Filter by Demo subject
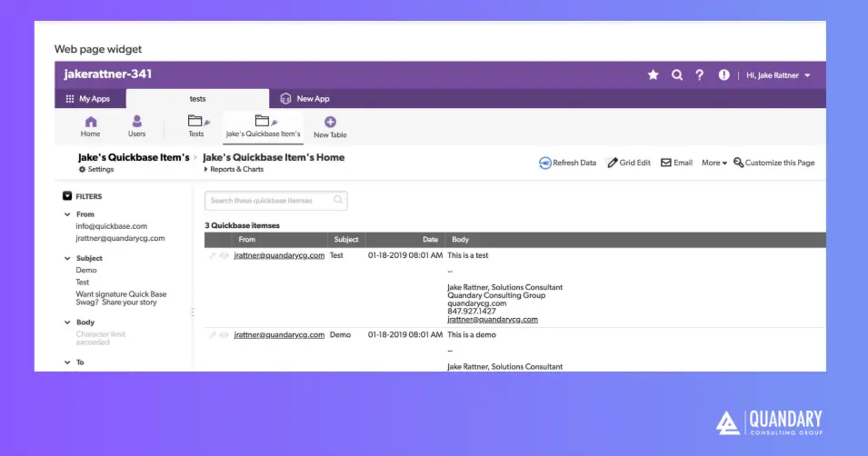The width and height of the screenshot is (868, 456). click(x=86, y=270)
